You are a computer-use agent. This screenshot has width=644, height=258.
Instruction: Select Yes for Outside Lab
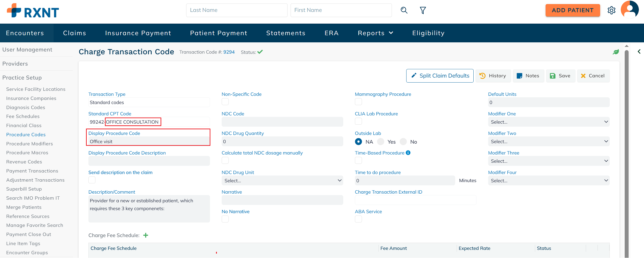tap(381, 141)
